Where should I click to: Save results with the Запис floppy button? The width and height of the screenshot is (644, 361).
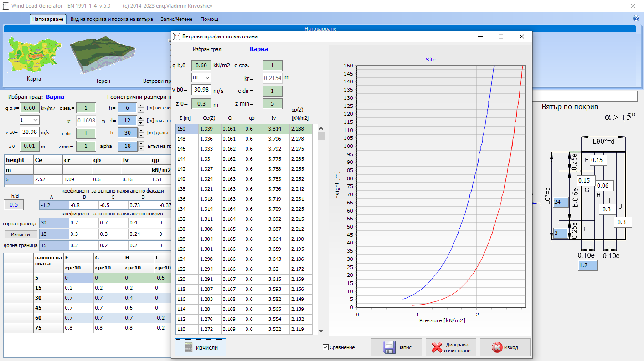tap(396, 347)
